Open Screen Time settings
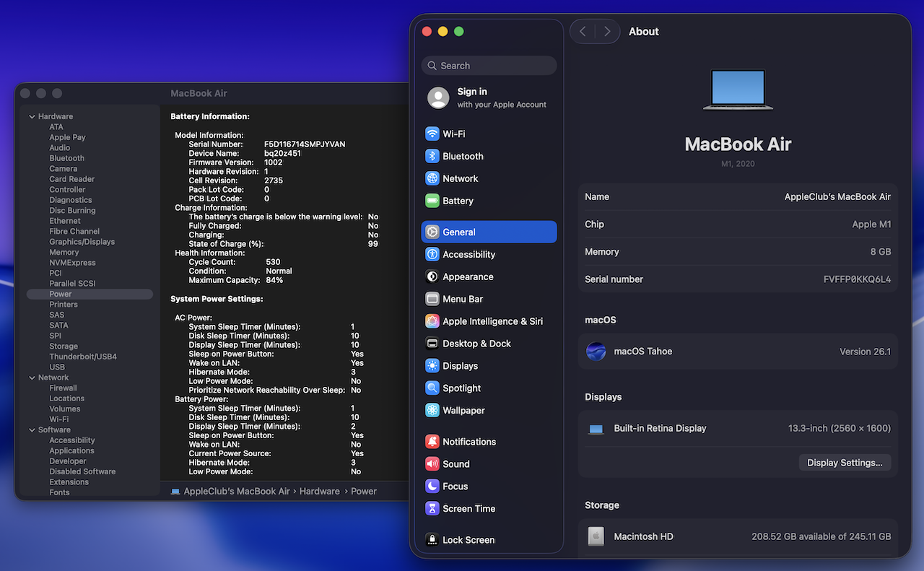The image size is (924, 571). pos(468,509)
